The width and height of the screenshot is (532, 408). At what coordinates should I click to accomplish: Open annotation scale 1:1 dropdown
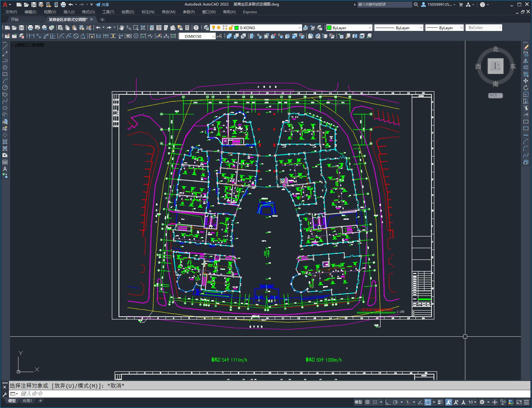click(472, 402)
